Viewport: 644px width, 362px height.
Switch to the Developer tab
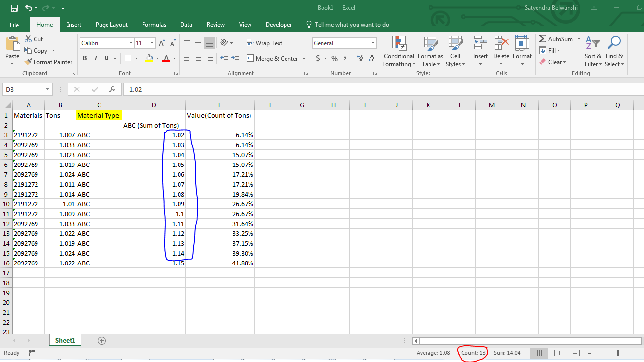tap(279, 25)
